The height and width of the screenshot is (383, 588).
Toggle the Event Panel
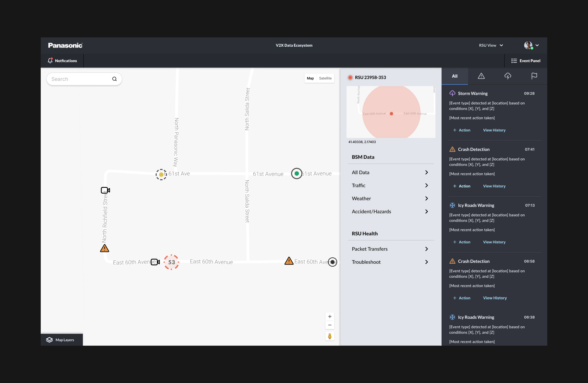tap(526, 61)
